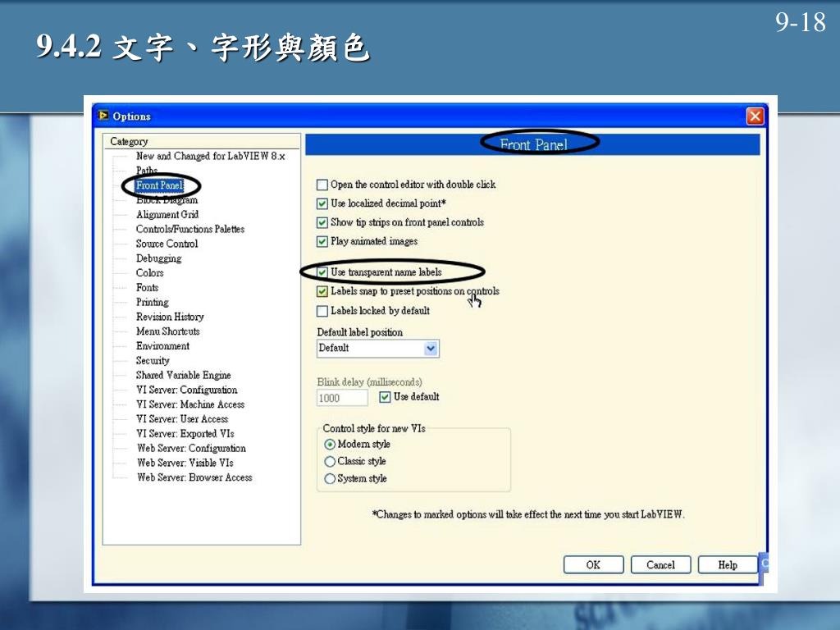840x630 pixels.
Task: Select Front Panel category item
Action: coord(159,185)
